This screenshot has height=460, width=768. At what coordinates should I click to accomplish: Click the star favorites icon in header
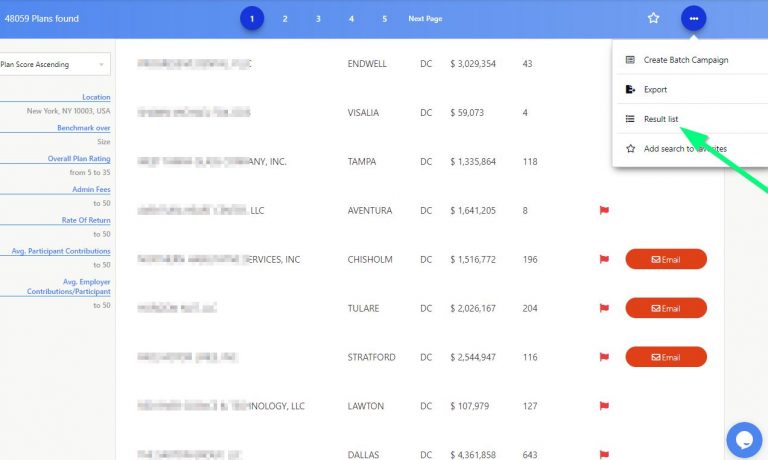(653, 18)
